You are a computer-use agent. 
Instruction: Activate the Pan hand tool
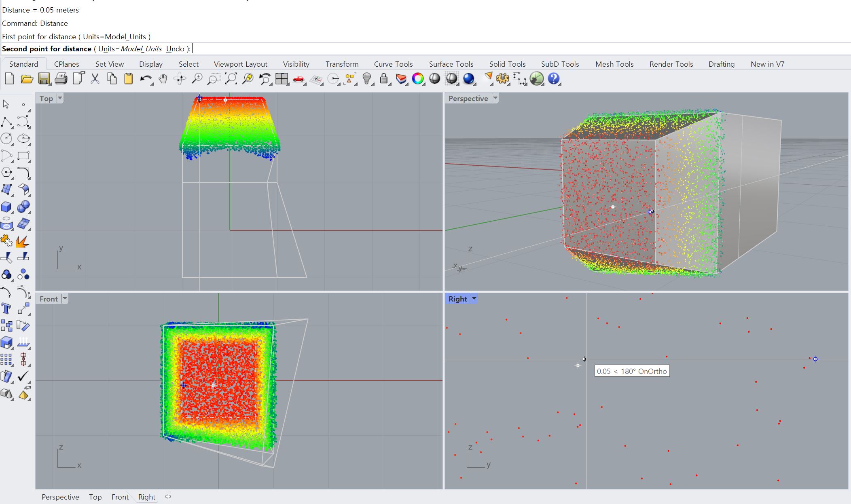(x=163, y=78)
